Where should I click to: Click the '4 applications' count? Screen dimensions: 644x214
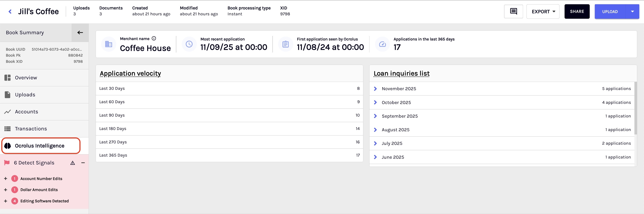click(x=616, y=102)
